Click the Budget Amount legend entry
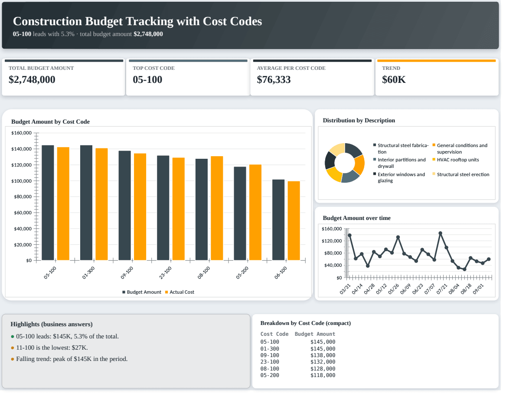This screenshot has width=532, height=400. pos(142,292)
